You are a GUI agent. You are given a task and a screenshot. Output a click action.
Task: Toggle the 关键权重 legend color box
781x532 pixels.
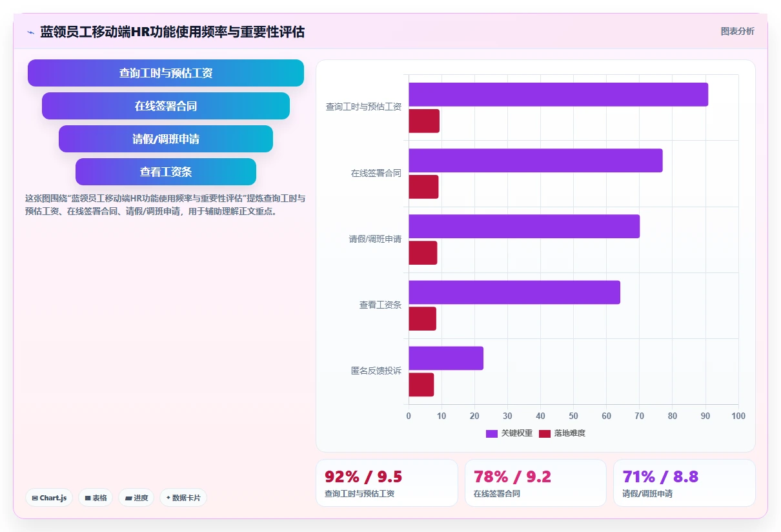tap(492, 433)
